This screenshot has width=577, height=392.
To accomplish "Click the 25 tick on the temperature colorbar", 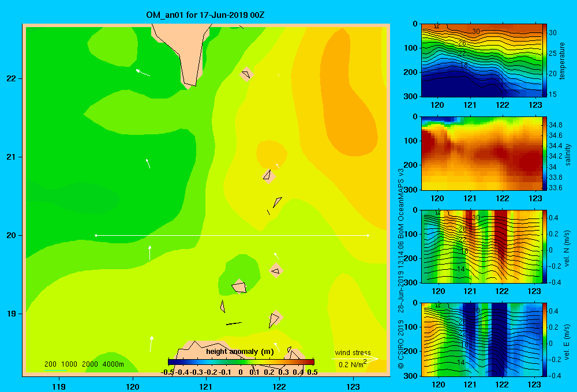I will (553, 53).
